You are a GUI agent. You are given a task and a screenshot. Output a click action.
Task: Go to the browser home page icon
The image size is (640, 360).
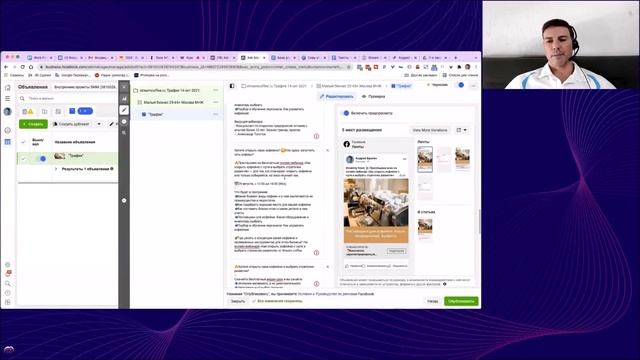point(31,67)
